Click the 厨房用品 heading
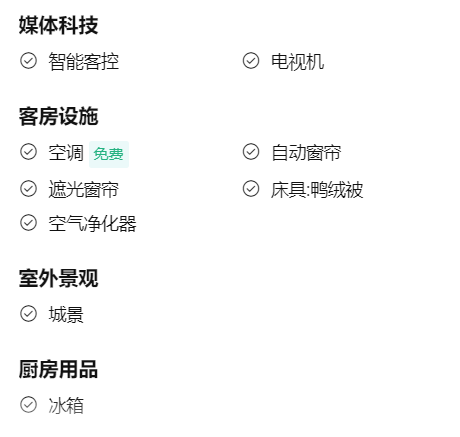 [58, 369]
